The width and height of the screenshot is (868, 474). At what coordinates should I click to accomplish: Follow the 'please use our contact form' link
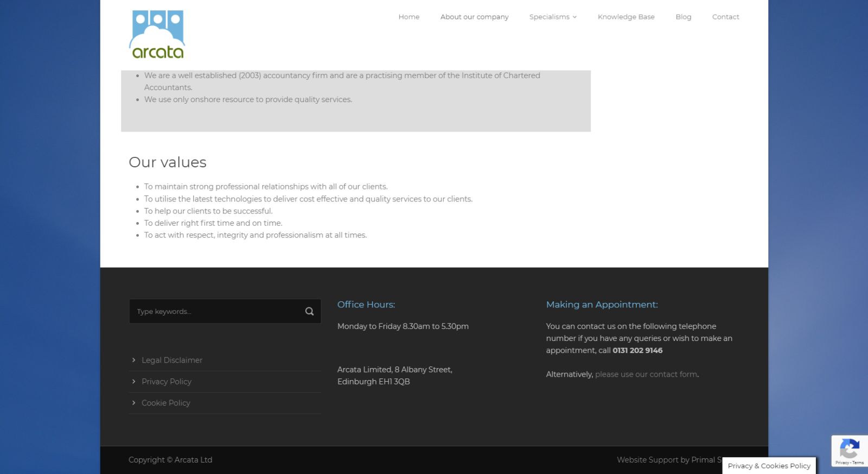(x=646, y=374)
